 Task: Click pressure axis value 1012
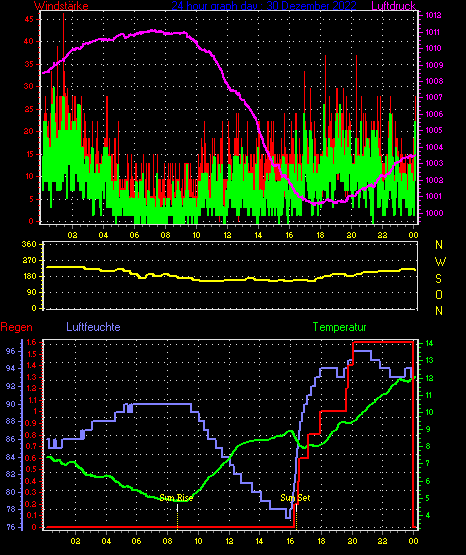433,15
